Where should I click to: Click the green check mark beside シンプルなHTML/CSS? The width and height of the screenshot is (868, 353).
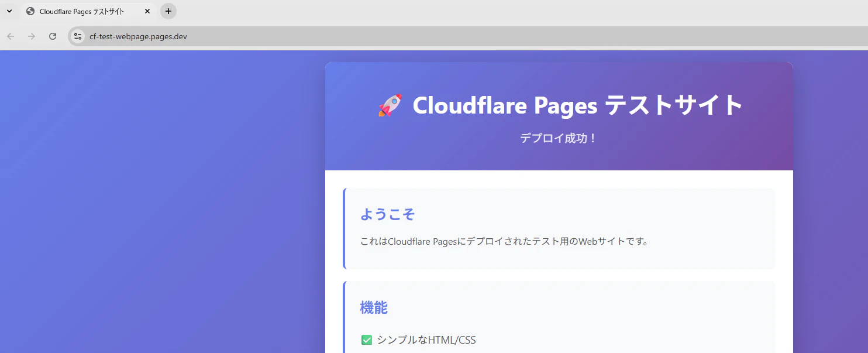pos(367,340)
